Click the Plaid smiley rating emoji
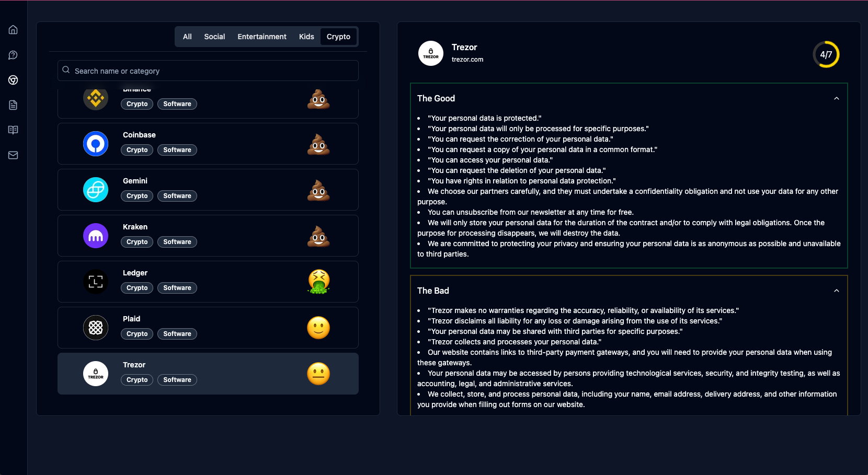868x475 pixels. [x=318, y=328]
